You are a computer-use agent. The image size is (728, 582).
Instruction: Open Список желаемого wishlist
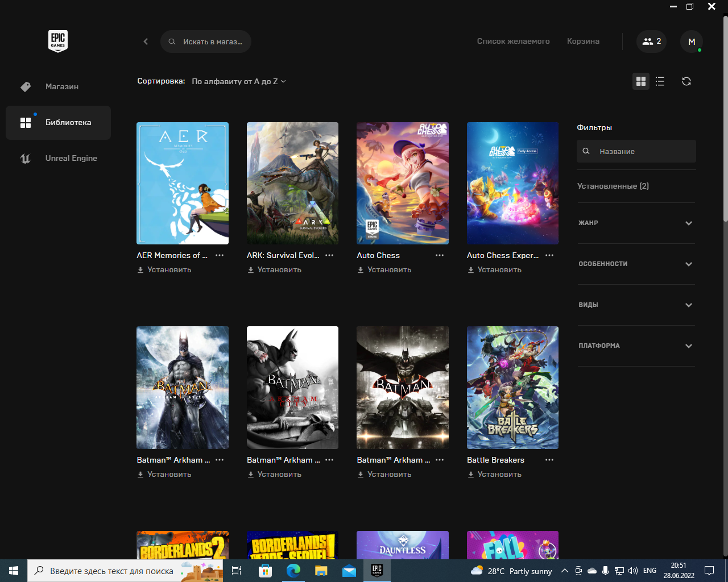click(513, 41)
